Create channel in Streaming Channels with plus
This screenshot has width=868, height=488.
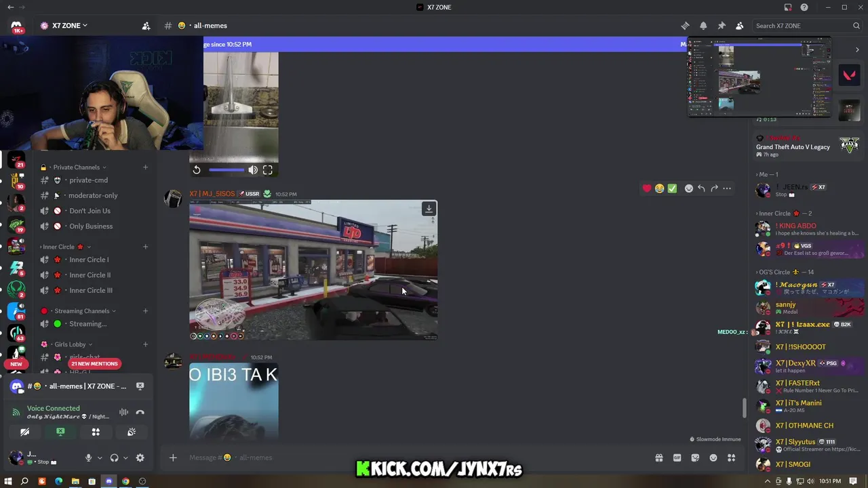click(x=145, y=311)
